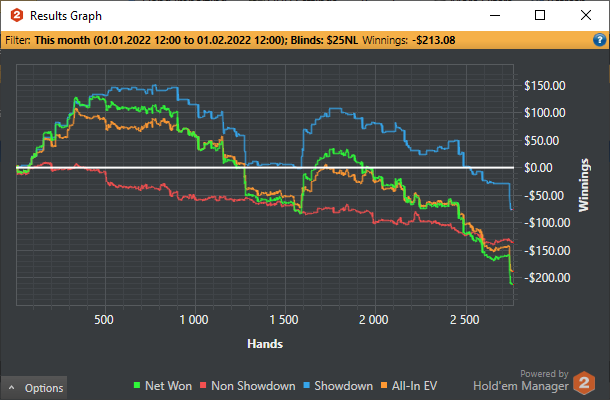
Task: Click the 500 hands axis label
Action: click(104, 320)
